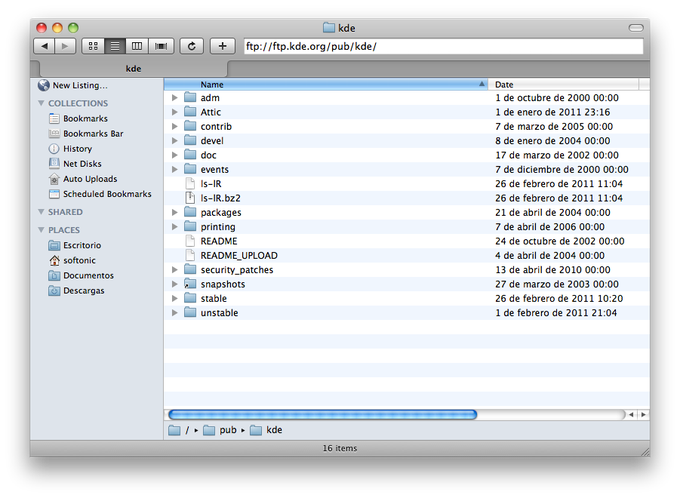Select the README_UPLOAD file icon
The height and width of the screenshot is (498, 680).
[190, 255]
